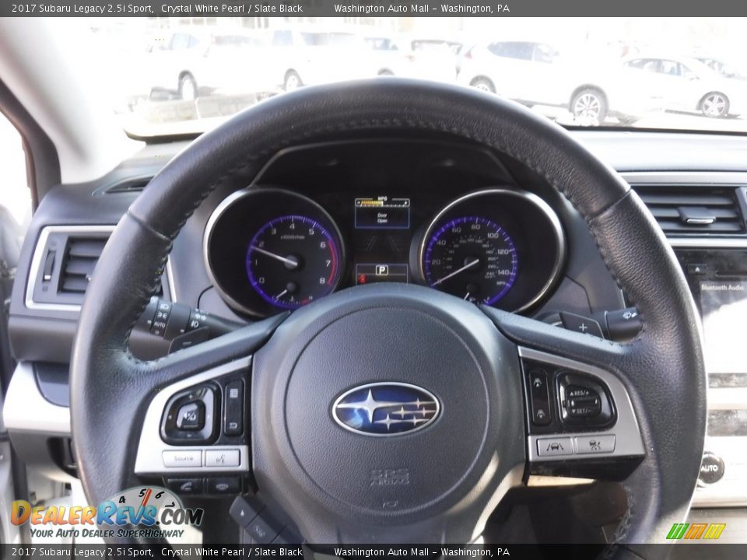This screenshot has width=747, height=560.
Task: Tap the eject button above the infotainment screen
Action: [696, 269]
